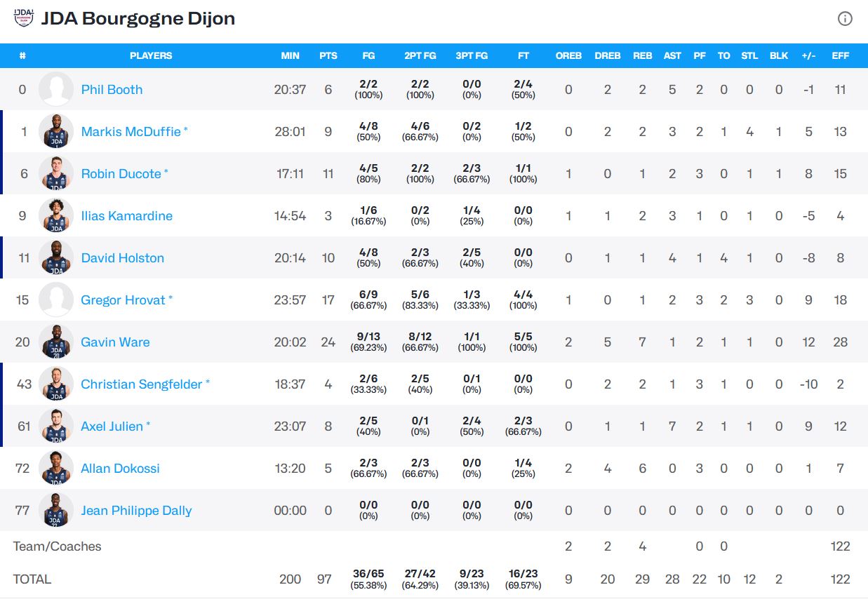Click Gavin Ware's avatar photo

point(56,342)
